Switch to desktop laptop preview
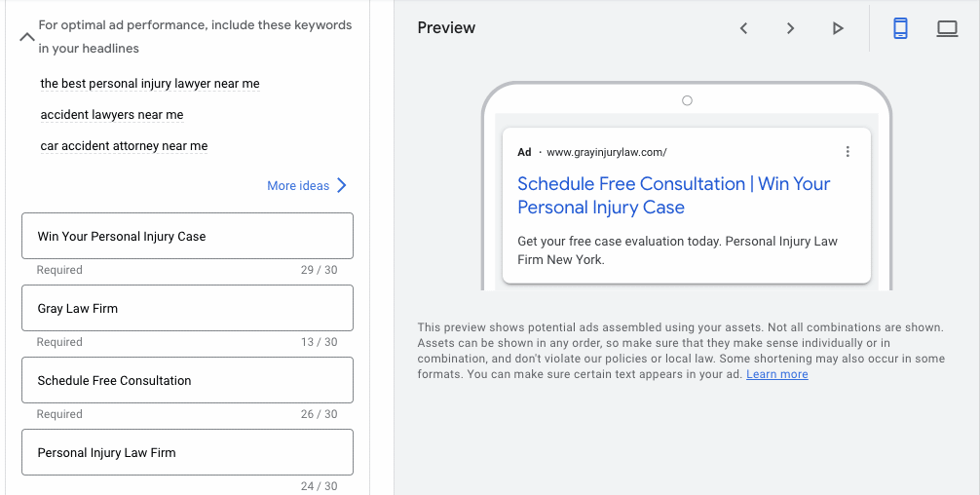Screen dimensions: 980x495 tap(947, 28)
